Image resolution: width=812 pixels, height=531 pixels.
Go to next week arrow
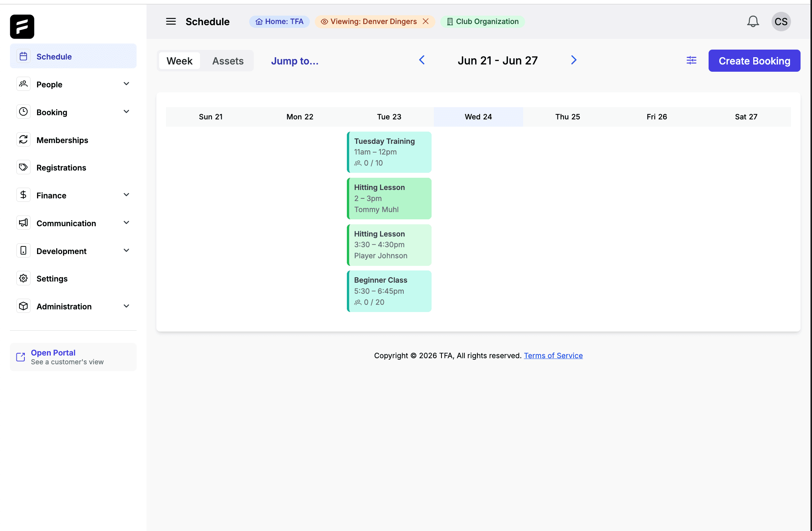pos(574,60)
